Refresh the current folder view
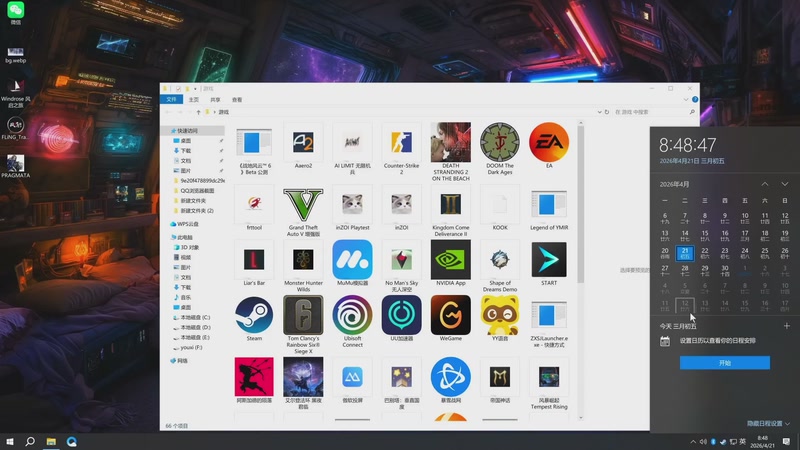The image size is (800, 450). coord(607,112)
